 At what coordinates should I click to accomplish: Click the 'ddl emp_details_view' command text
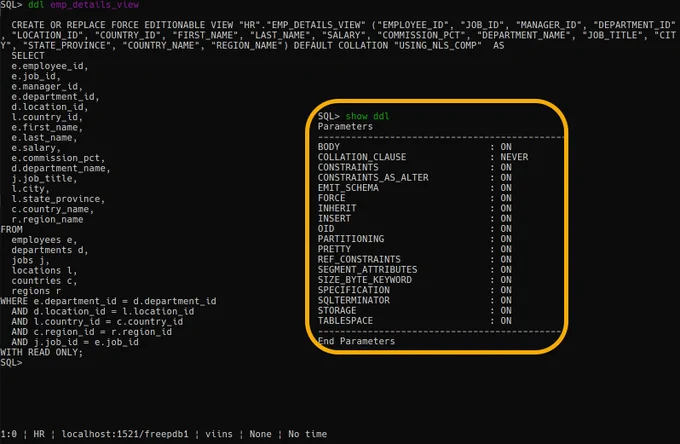pos(83,5)
